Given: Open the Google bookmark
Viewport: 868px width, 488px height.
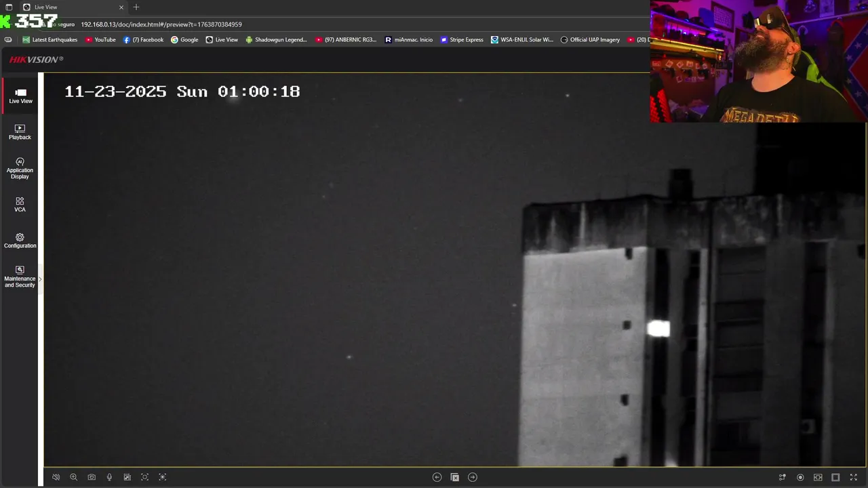Looking at the screenshot, I should (x=184, y=39).
